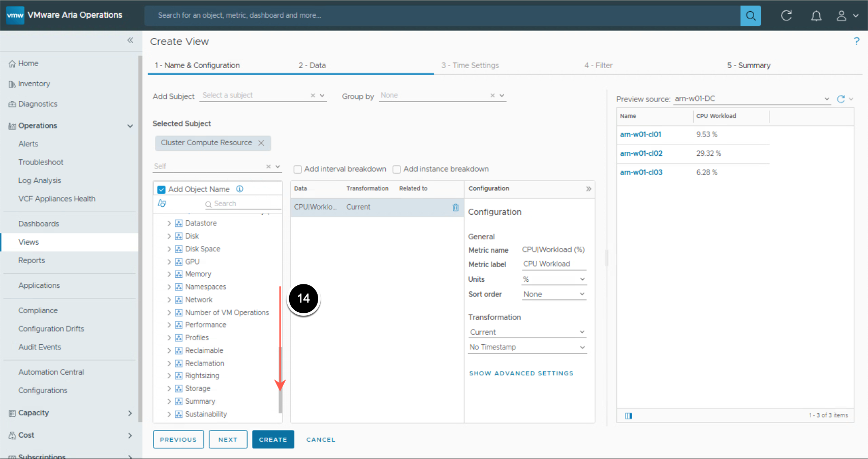
Task: Open Dashboards in the sidebar
Action: pyautogui.click(x=39, y=224)
